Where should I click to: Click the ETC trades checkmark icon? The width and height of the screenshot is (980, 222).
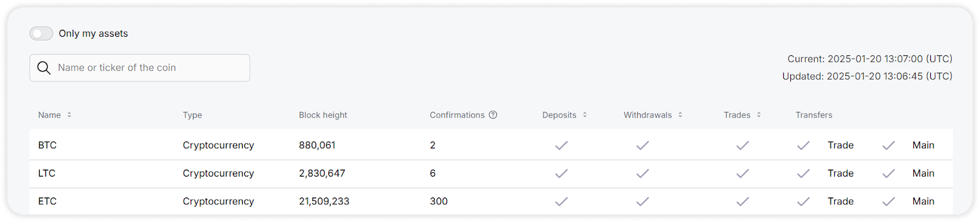742,201
